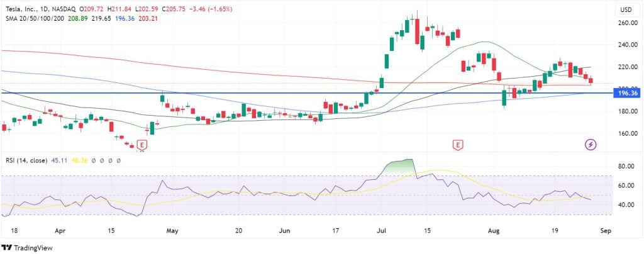Click the SMA 20/50/100/200 indicator legend

pos(35,18)
